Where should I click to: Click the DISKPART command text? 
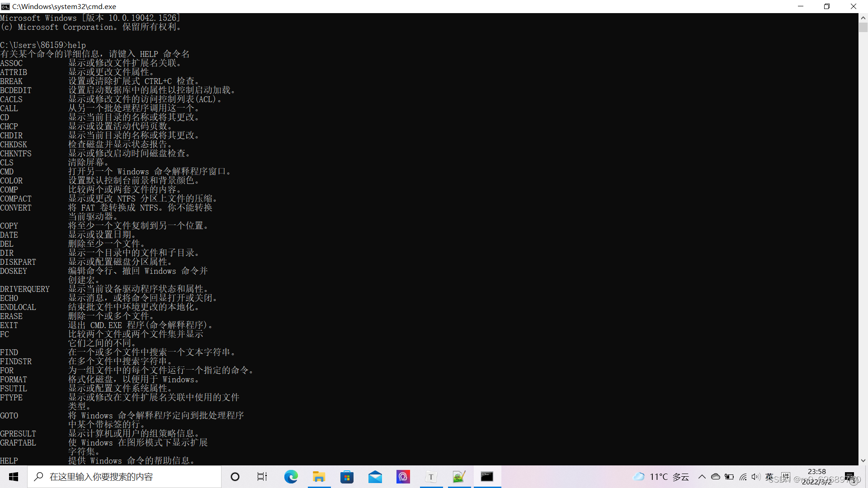click(x=18, y=262)
